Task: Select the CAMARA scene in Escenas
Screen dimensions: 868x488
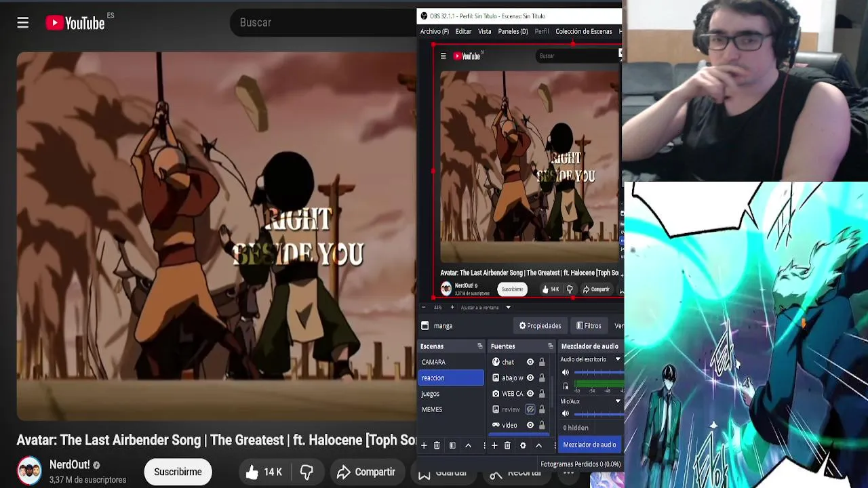Action: (452, 362)
